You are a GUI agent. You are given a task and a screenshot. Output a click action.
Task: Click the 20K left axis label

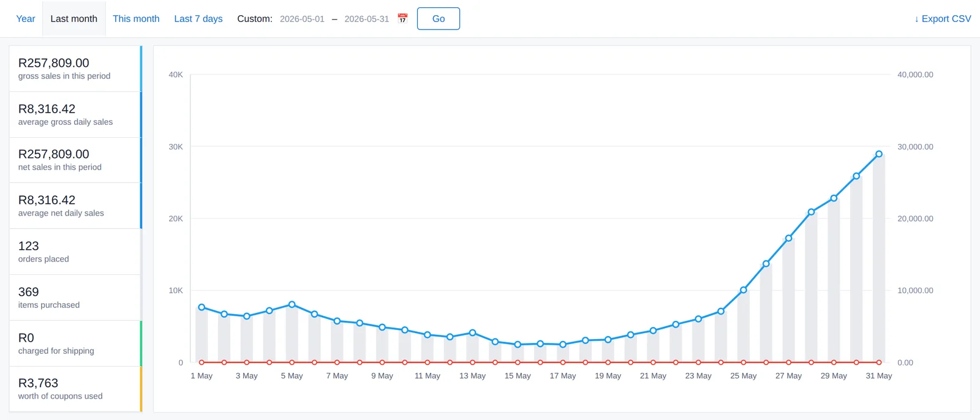tap(176, 219)
